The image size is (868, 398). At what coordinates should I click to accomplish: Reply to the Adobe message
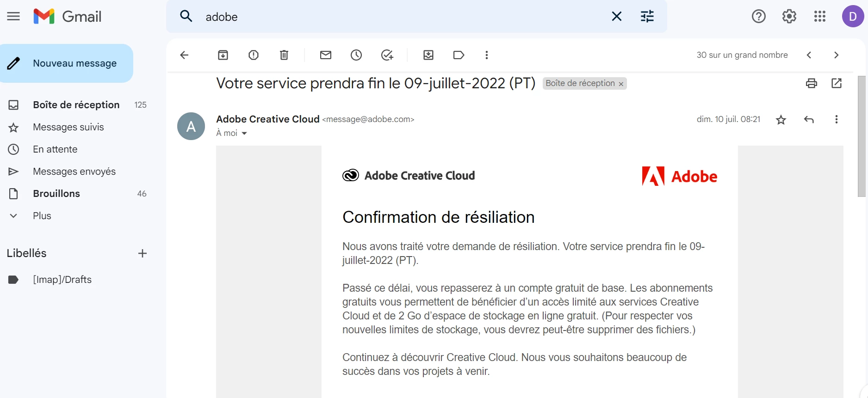809,120
